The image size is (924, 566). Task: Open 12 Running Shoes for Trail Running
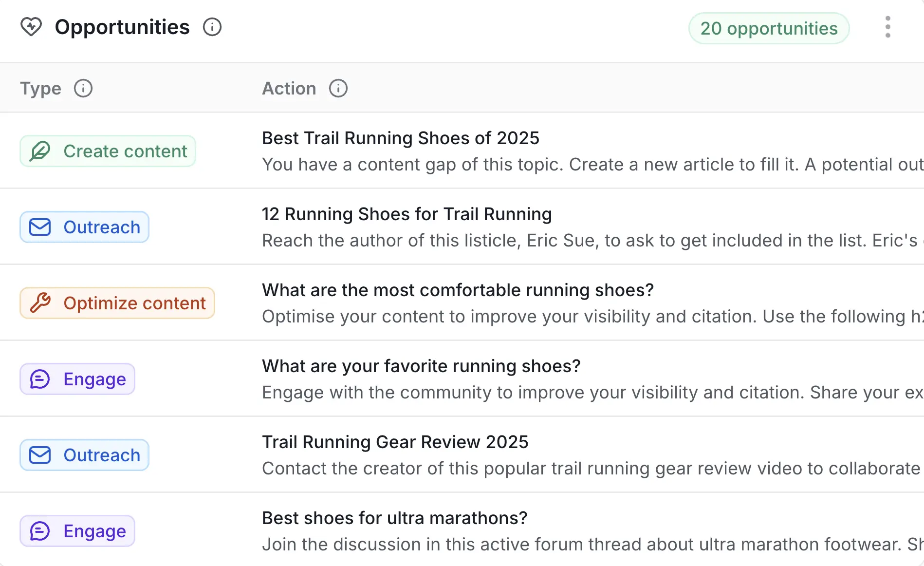407,214
